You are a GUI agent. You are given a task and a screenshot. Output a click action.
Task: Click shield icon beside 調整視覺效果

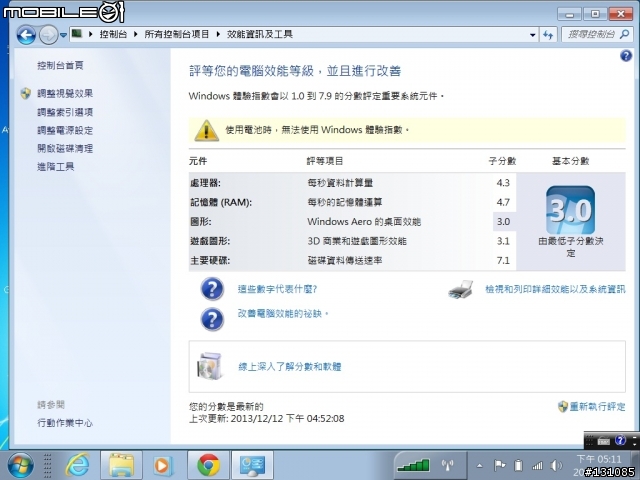[26, 93]
